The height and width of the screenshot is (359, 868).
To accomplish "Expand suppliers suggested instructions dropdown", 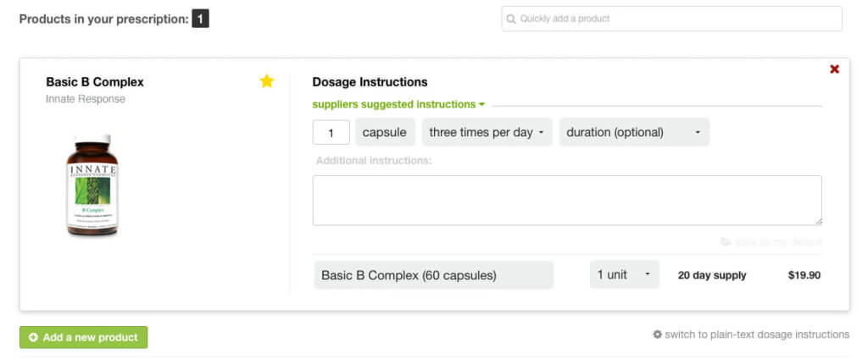I will pyautogui.click(x=398, y=104).
